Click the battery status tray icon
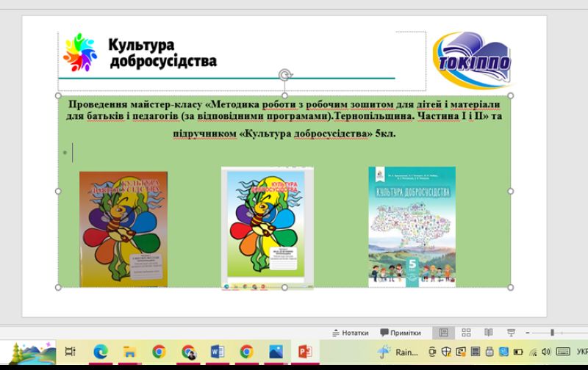This screenshot has width=588, height=370. pos(518,352)
